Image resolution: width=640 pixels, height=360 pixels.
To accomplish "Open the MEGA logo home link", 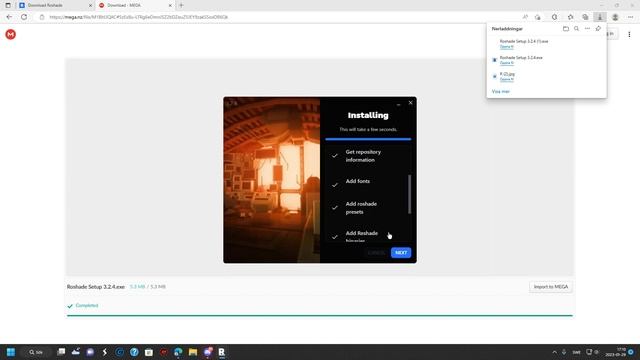I will tap(11, 34).
